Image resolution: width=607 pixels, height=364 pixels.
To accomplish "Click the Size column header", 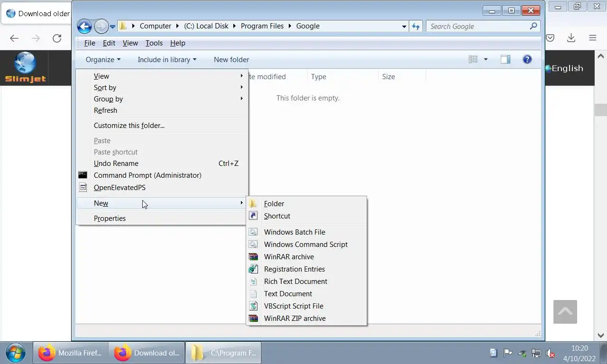I will 402,77.
